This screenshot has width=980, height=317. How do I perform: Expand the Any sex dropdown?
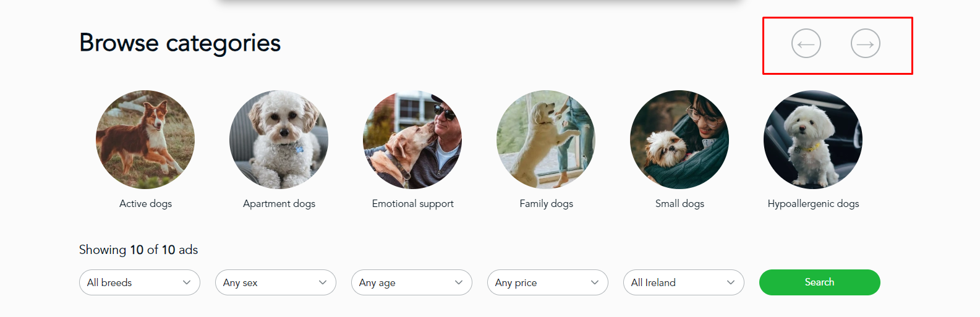(276, 282)
